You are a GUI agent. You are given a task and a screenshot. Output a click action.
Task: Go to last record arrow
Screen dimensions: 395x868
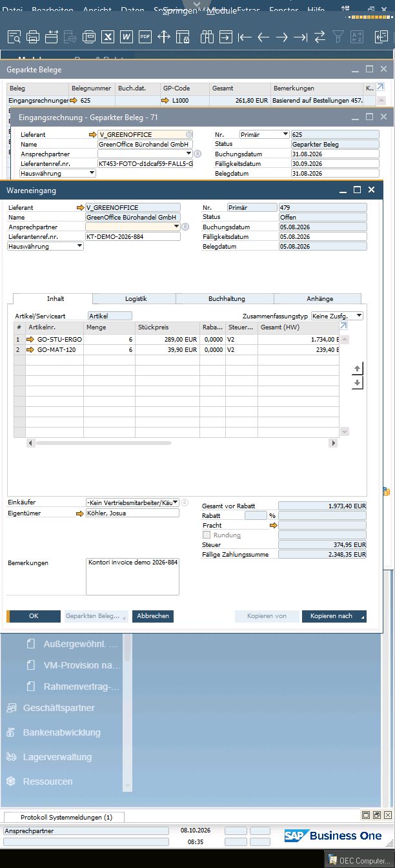pyautogui.click(x=301, y=37)
